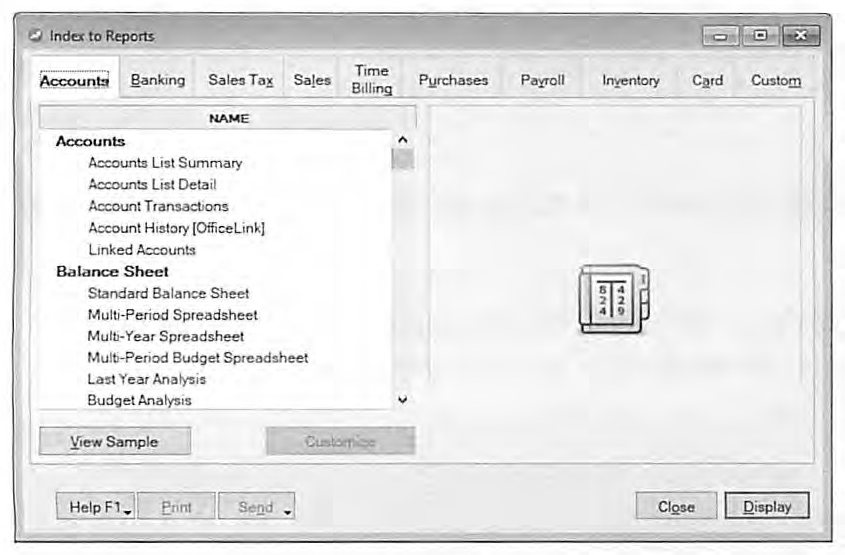Click the View Sample button
Image resolution: width=845 pixels, height=555 pixels.
(x=115, y=441)
